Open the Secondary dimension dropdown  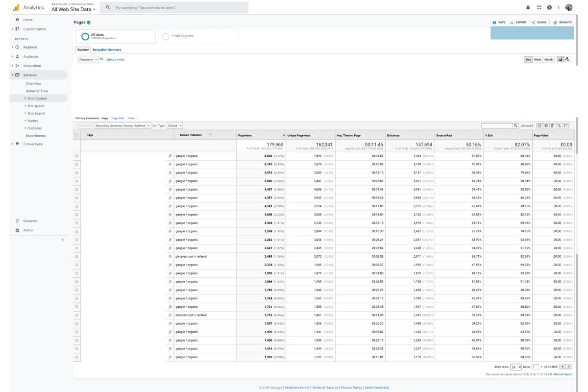pos(122,126)
